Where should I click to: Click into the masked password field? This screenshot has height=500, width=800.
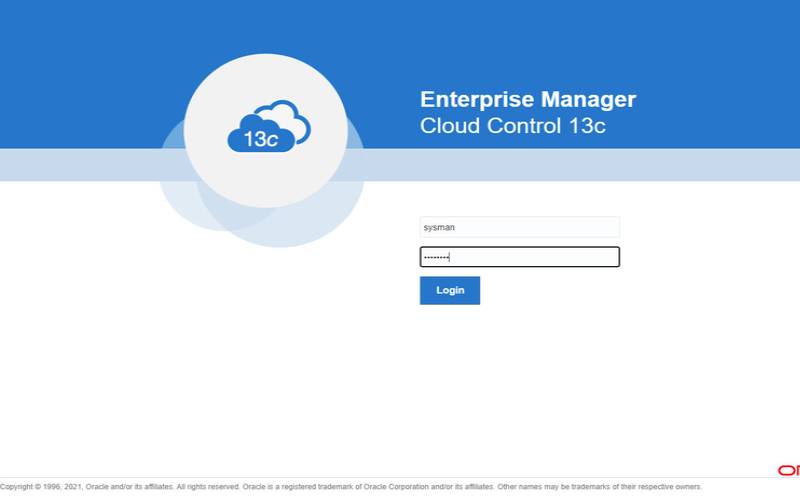(x=519, y=257)
